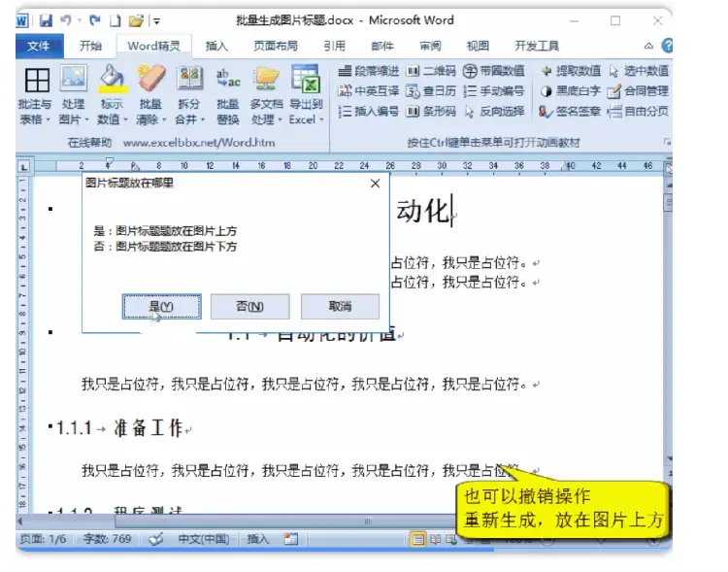Click the 批量替换 tool

coord(228,96)
